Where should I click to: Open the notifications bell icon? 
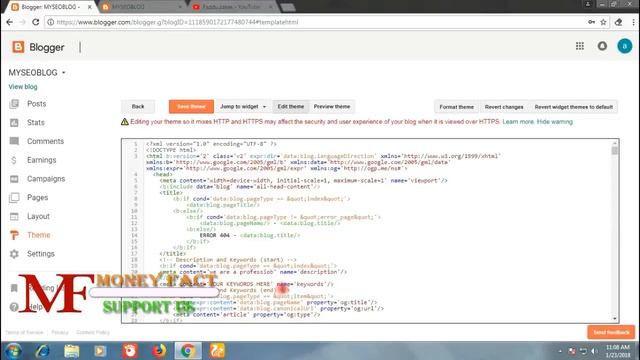pos(602,46)
